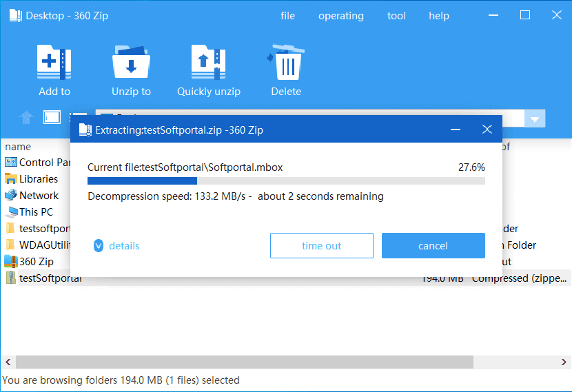This screenshot has width=572, height=392.
Task: Open the help menu
Action: pos(439,16)
